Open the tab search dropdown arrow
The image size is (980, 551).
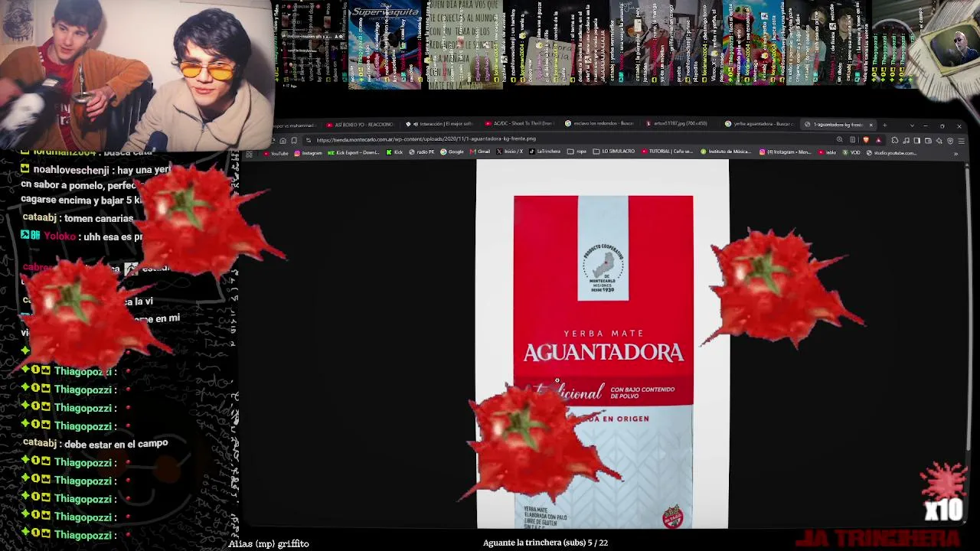tap(911, 125)
